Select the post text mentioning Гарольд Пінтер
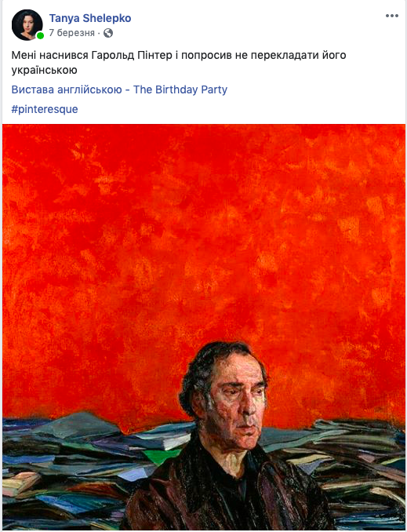 (x=179, y=63)
